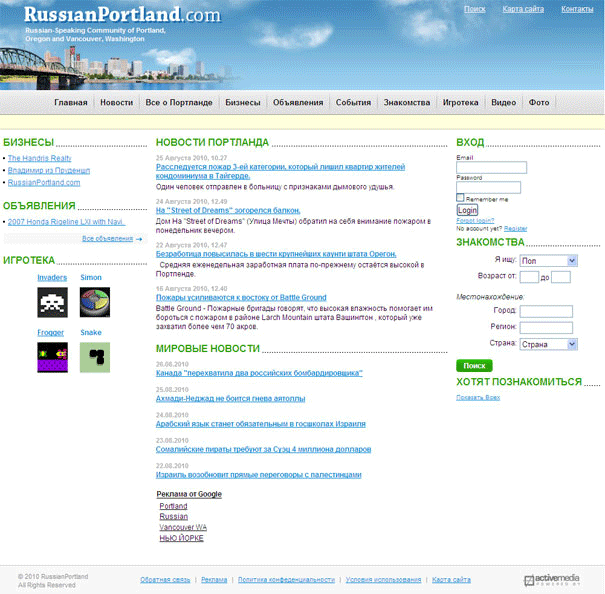Click the green Поиск search button
The height and width of the screenshot is (594, 605).
click(474, 366)
